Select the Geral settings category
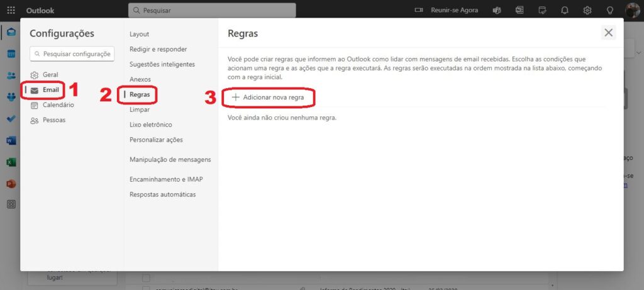Image resolution: width=644 pixels, height=290 pixels. (x=50, y=75)
